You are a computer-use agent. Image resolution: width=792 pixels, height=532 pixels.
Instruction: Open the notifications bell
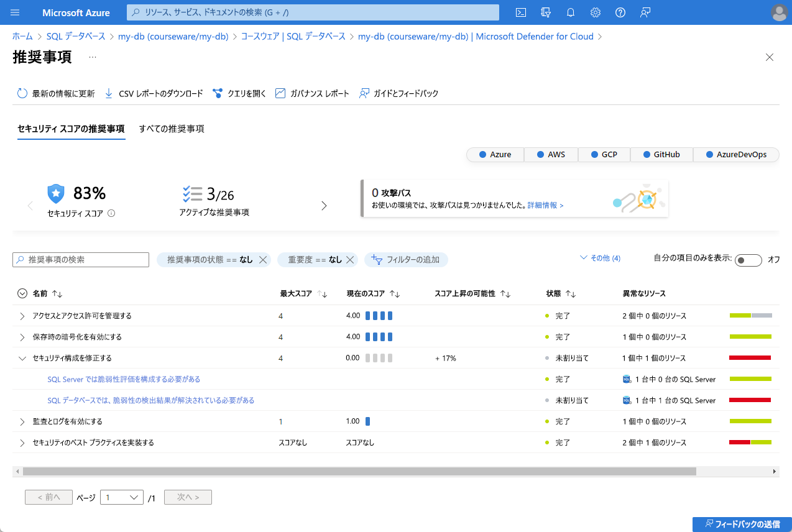[x=571, y=12]
